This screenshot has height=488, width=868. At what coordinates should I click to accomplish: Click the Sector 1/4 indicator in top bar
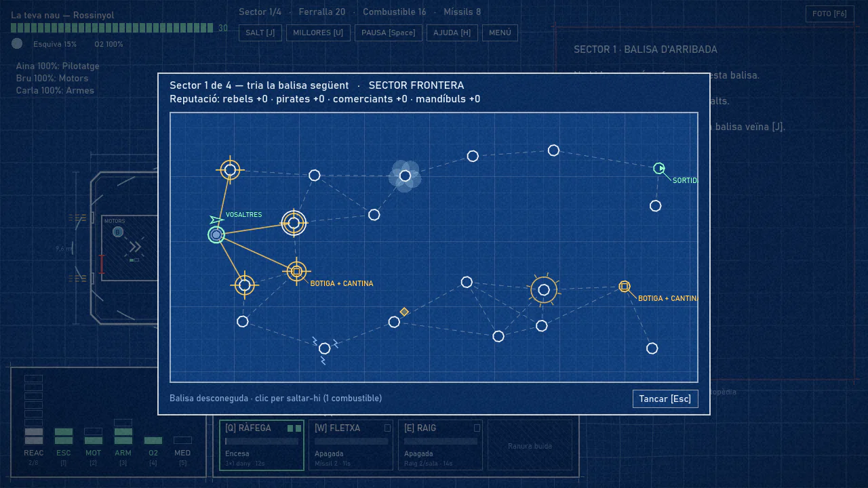pos(260,12)
